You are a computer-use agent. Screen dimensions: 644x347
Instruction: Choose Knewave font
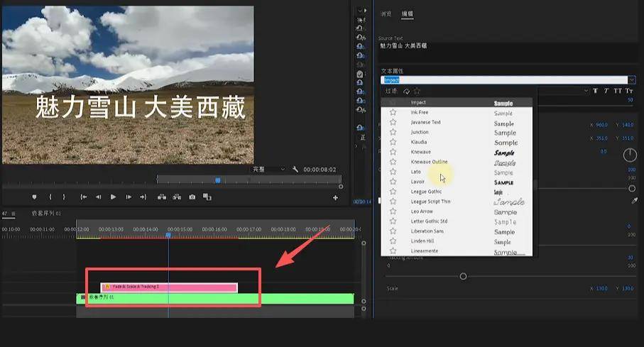pos(457,152)
